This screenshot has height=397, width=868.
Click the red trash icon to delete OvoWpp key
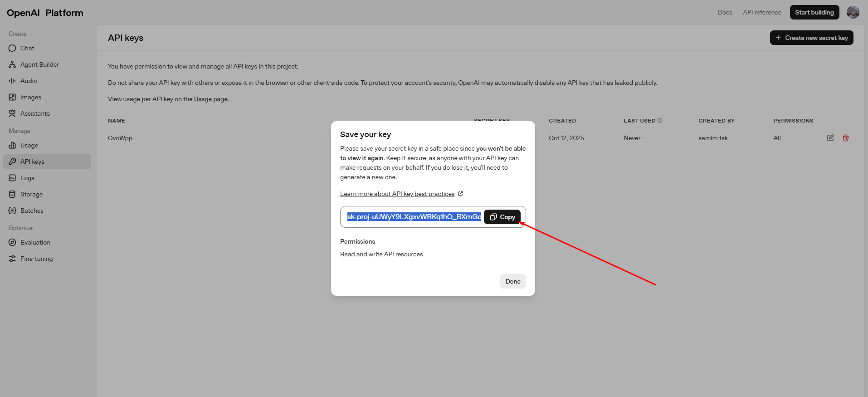(845, 138)
